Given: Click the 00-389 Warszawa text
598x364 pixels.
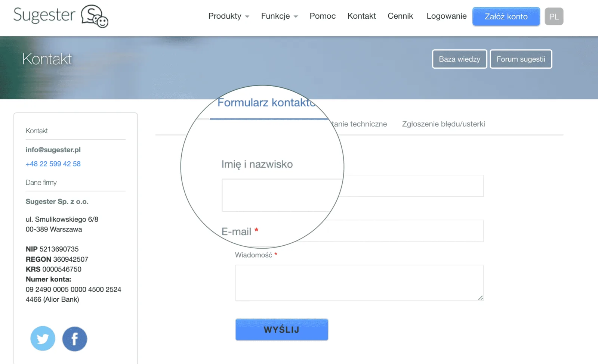Looking at the screenshot, I should [x=54, y=229].
